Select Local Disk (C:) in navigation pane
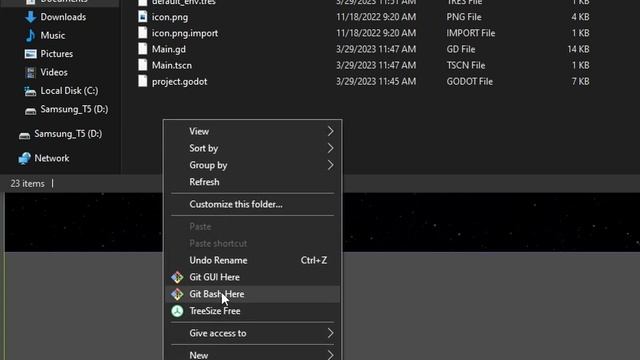Screen dimensions: 640x360 pyautogui.click(x=69, y=91)
